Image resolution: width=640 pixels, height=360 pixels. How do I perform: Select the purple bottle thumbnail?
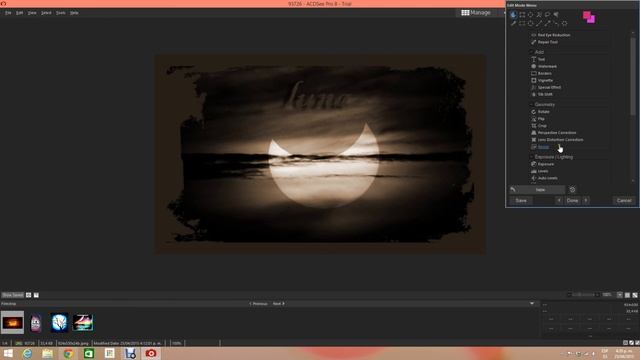(36, 323)
